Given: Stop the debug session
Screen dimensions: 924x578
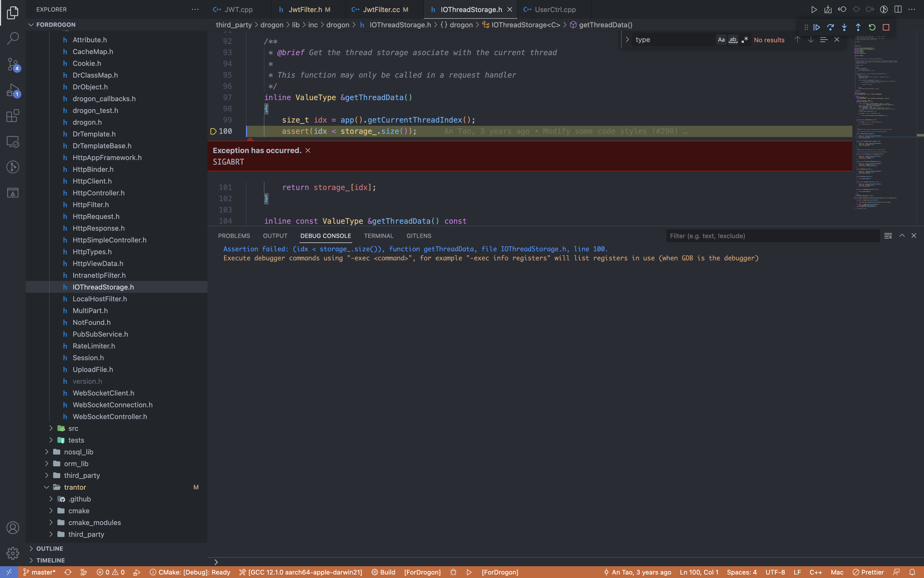Looking at the screenshot, I should coord(886,28).
